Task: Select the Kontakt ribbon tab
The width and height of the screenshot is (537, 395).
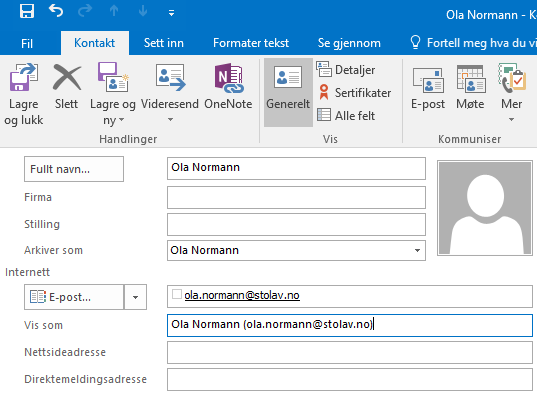Action: click(95, 43)
